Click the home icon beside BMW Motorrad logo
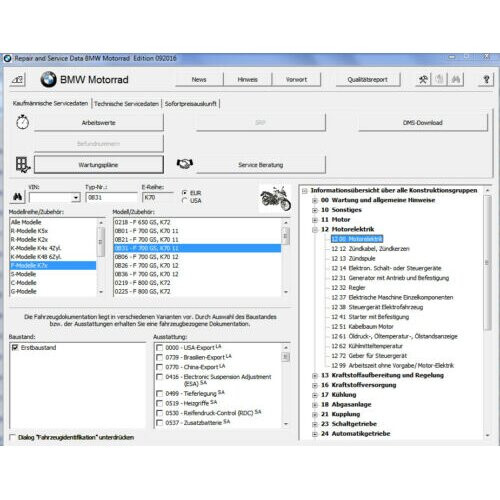This screenshot has height=500, width=500. tap(17, 80)
